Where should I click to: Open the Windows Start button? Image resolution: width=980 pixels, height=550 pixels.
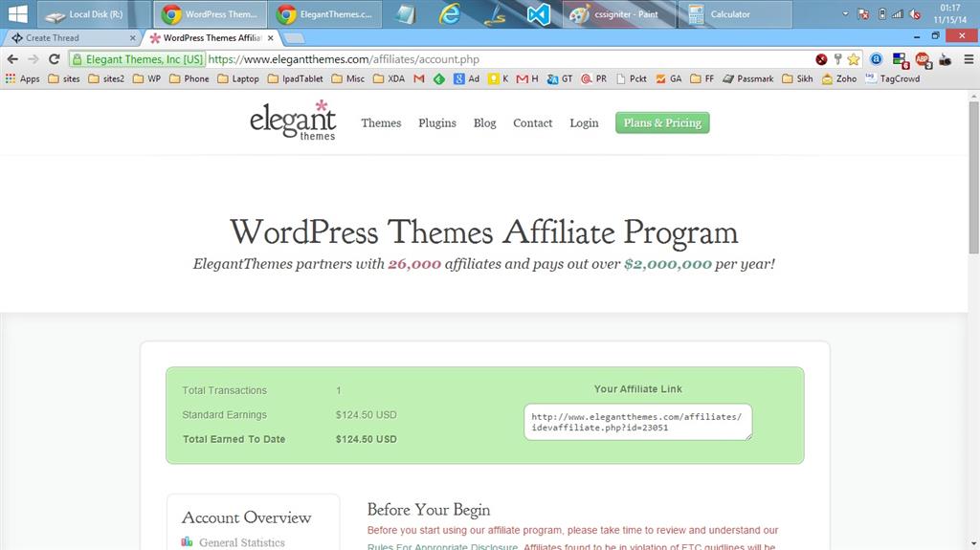click(x=17, y=13)
